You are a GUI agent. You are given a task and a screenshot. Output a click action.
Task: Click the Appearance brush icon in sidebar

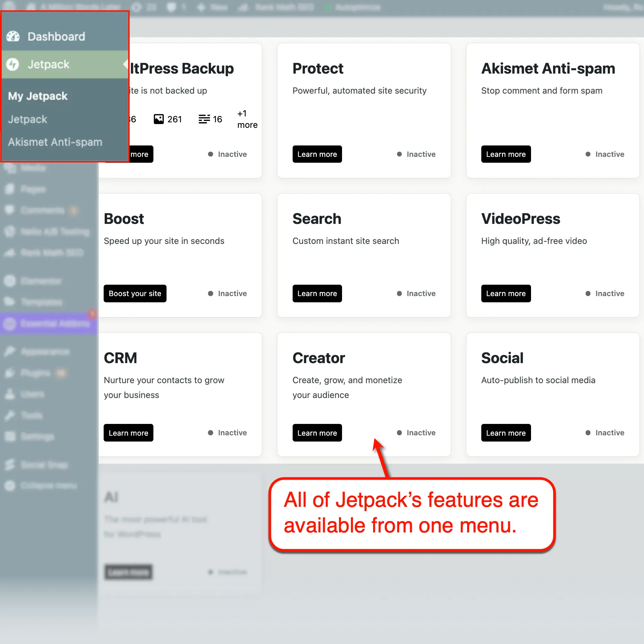(x=10, y=351)
